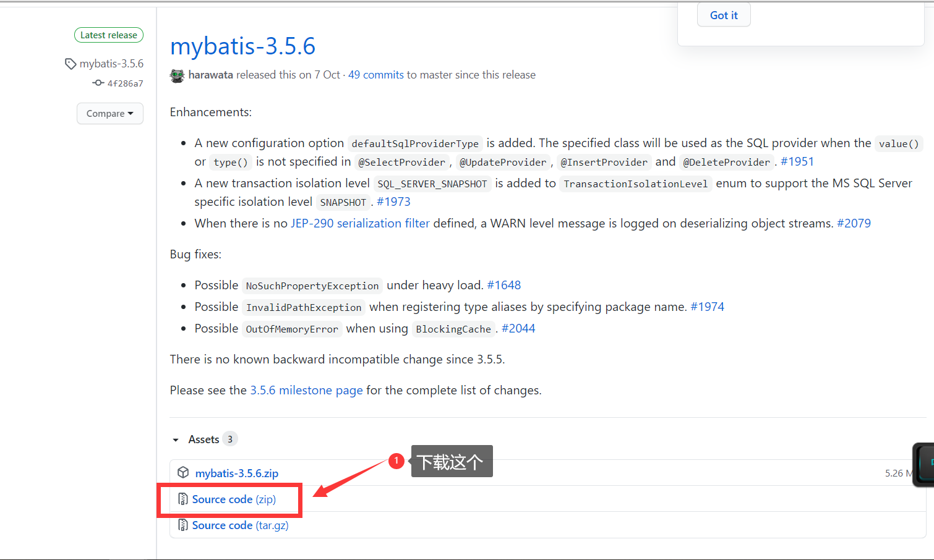934x560 pixels.
Task: Click the NoSuchPropertyException code text
Action: (312, 286)
